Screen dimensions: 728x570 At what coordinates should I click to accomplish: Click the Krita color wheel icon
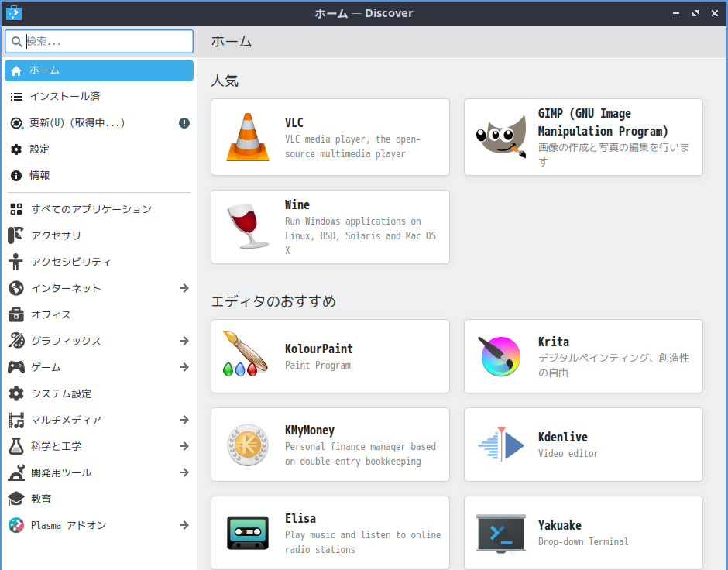click(500, 356)
